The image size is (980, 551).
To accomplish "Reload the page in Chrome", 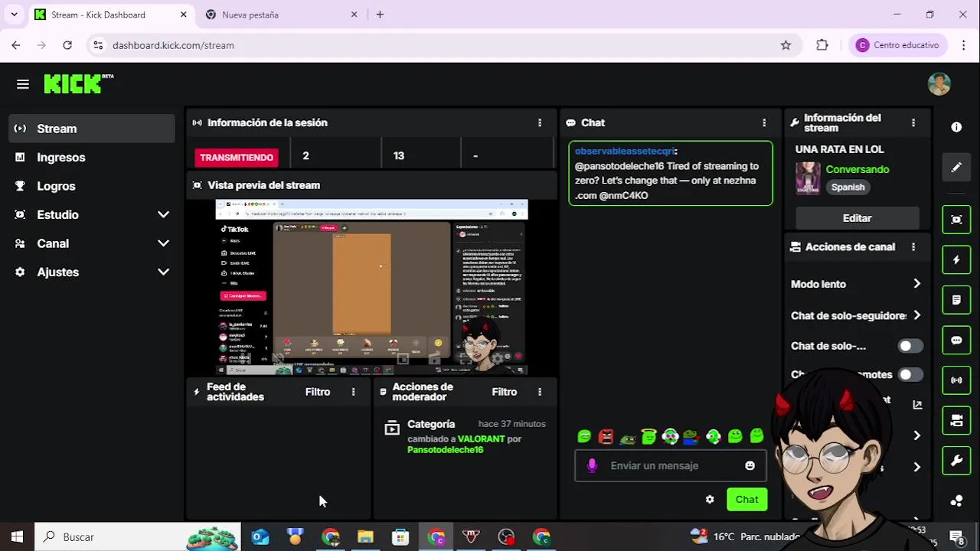I will (67, 45).
